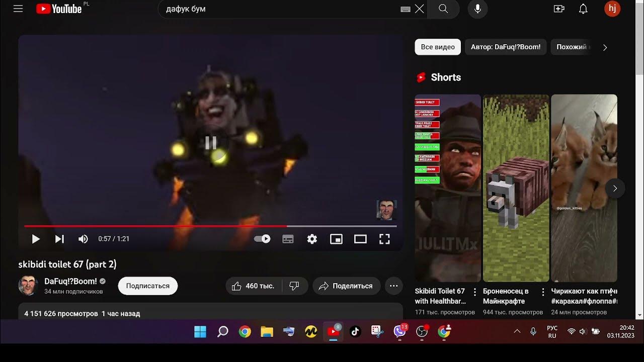Open the TikTok taskbar icon

(x=355, y=331)
